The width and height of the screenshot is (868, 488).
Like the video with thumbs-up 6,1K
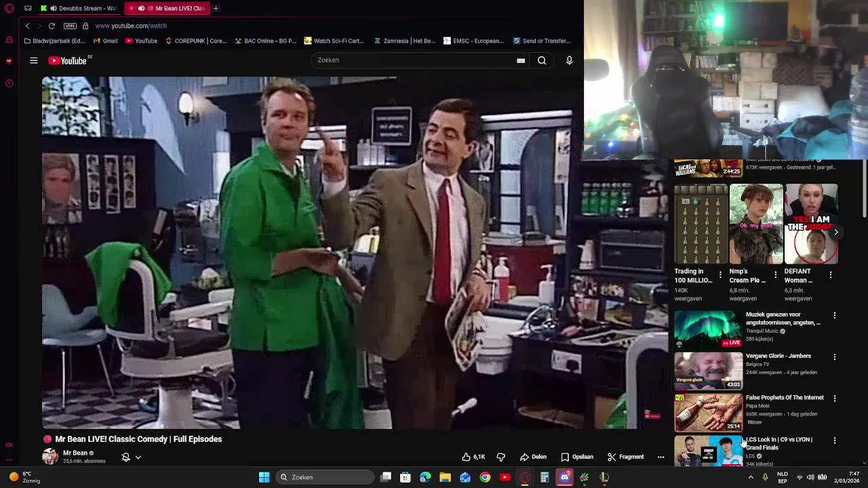click(473, 457)
